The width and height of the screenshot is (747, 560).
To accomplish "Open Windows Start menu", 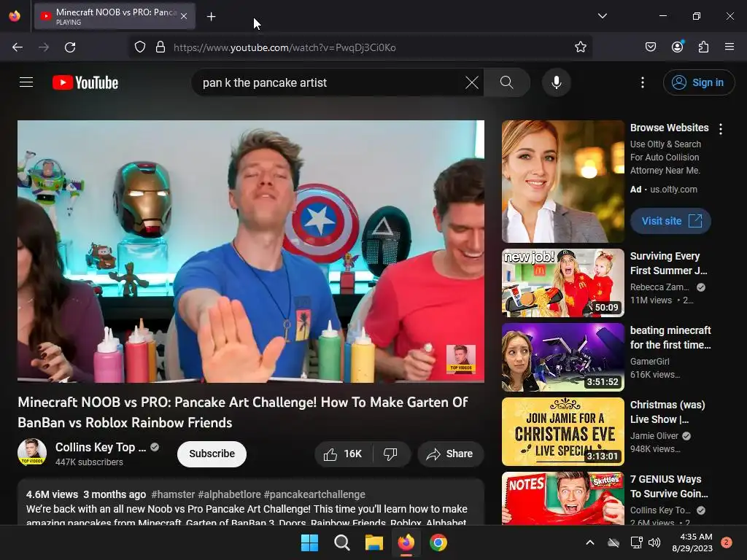I will pos(309,542).
